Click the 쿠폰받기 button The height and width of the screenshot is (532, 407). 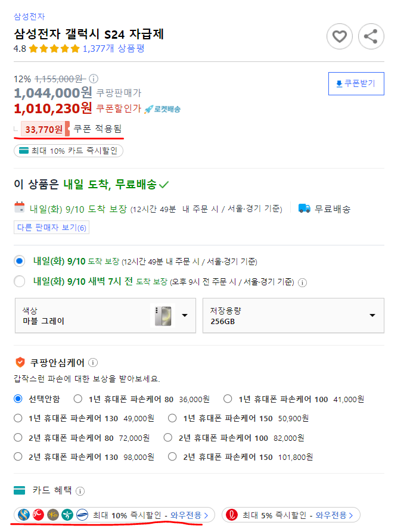click(x=356, y=83)
